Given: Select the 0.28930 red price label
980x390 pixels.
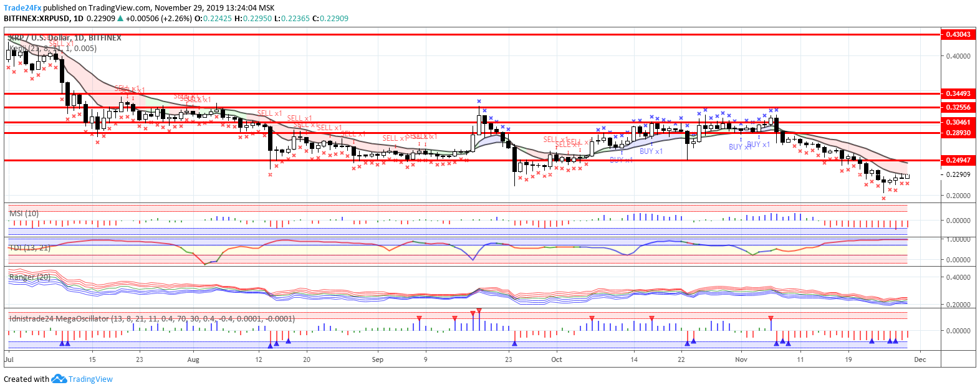Looking at the screenshot, I should (x=958, y=133).
